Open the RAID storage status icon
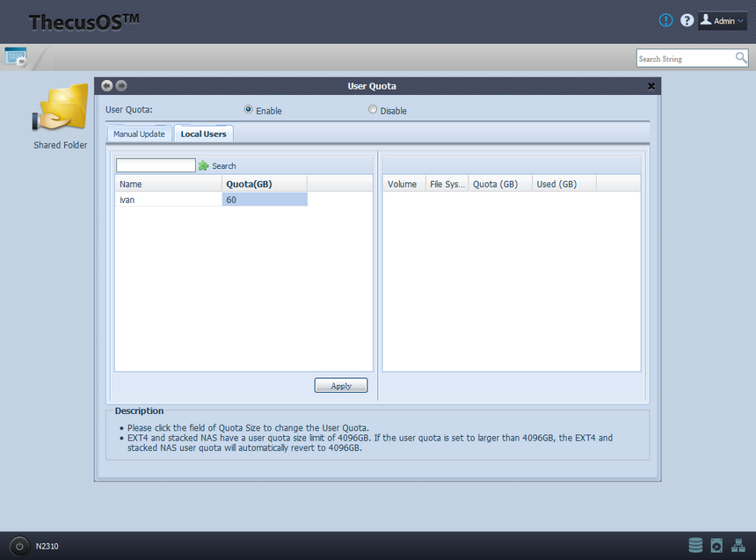This screenshot has height=560, width=756. coord(695,545)
